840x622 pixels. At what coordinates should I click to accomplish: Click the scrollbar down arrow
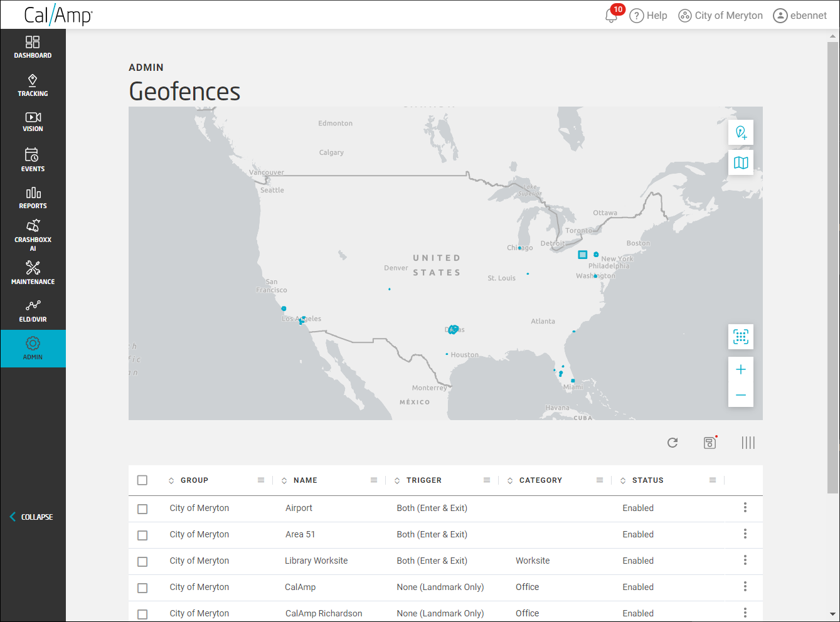pos(832,614)
